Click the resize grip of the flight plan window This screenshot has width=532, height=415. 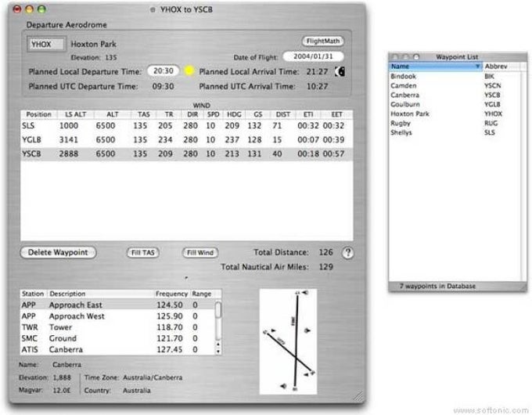[358, 396]
